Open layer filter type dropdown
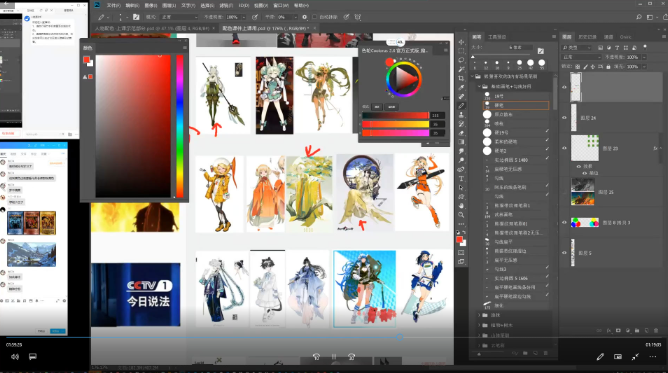The image size is (668, 373). click(x=577, y=47)
